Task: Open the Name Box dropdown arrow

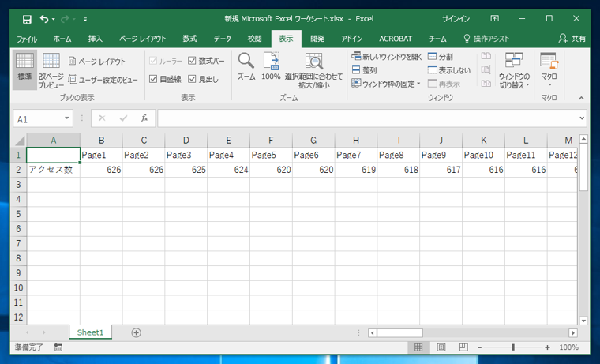Action: pos(67,118)
